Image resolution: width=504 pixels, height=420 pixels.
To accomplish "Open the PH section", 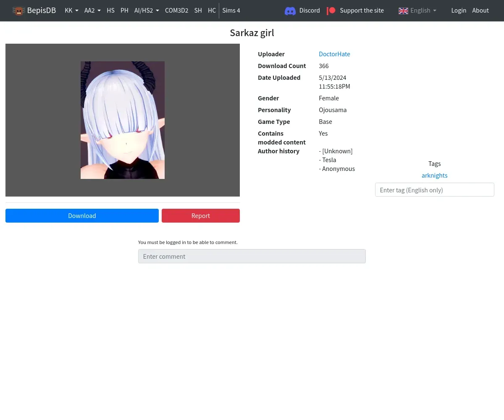I will coord(124,10).
